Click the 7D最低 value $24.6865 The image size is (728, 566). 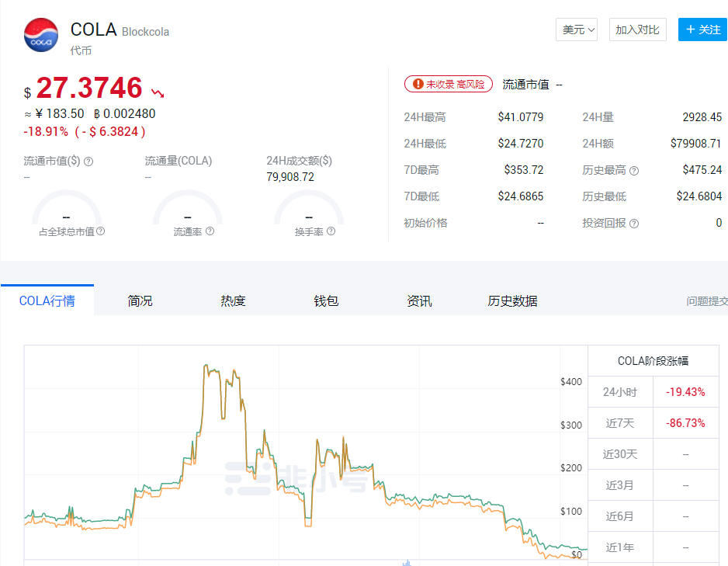tap(521, 196)
